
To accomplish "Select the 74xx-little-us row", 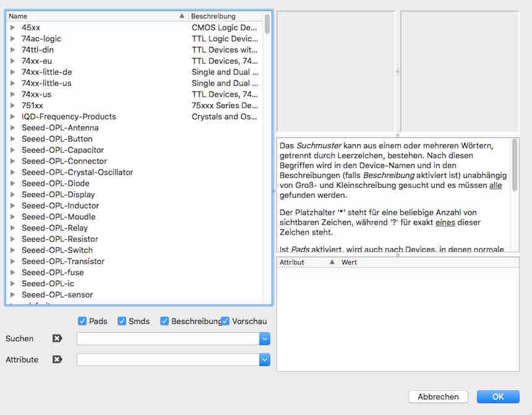I will (x=135, y=83).
